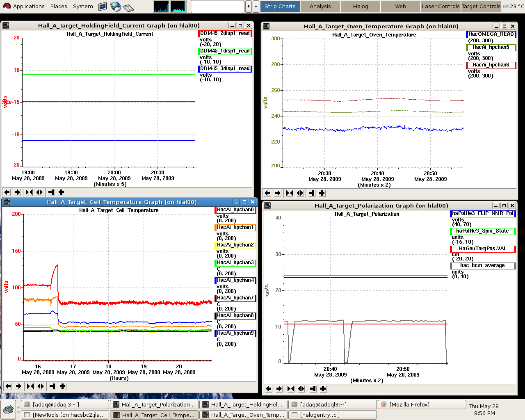The width and height of the screenshot is (525, 420).
Task: Select HacOMEGA_READ legend entry
Action: tap(491, 34)
